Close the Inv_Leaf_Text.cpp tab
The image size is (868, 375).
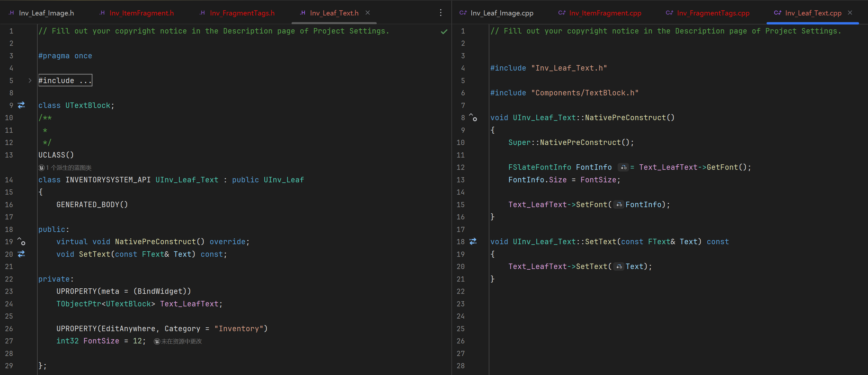[x=850, y=13]
